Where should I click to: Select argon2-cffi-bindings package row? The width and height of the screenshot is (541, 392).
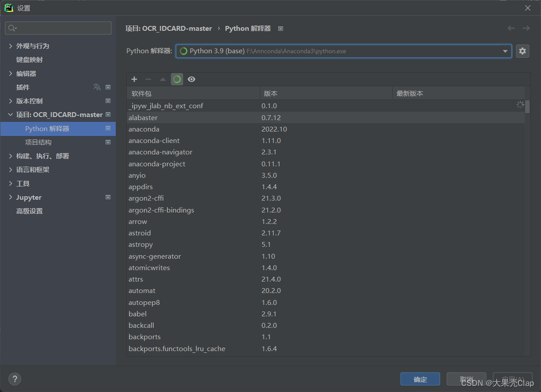coord(326,210)
